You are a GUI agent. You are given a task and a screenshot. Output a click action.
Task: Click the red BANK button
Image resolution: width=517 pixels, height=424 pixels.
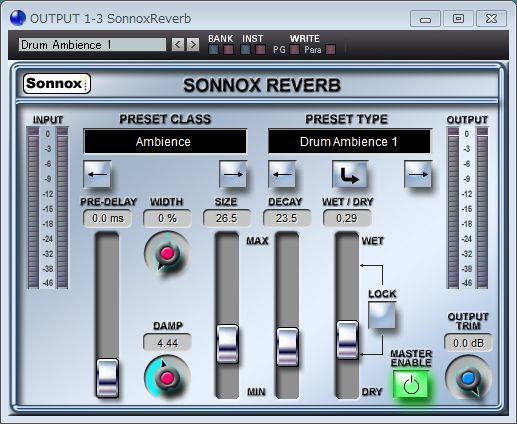228,50
